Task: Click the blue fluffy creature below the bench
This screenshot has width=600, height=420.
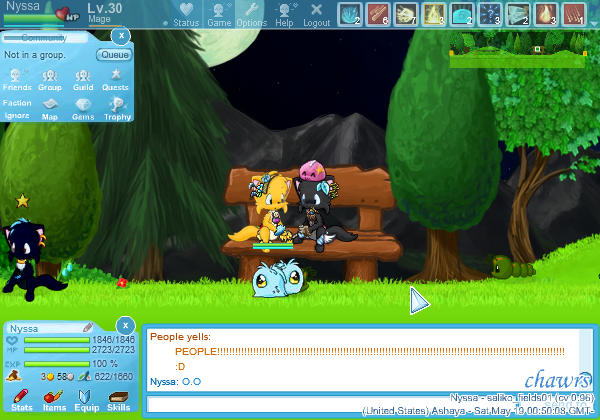Action: (x=278, y=278)
